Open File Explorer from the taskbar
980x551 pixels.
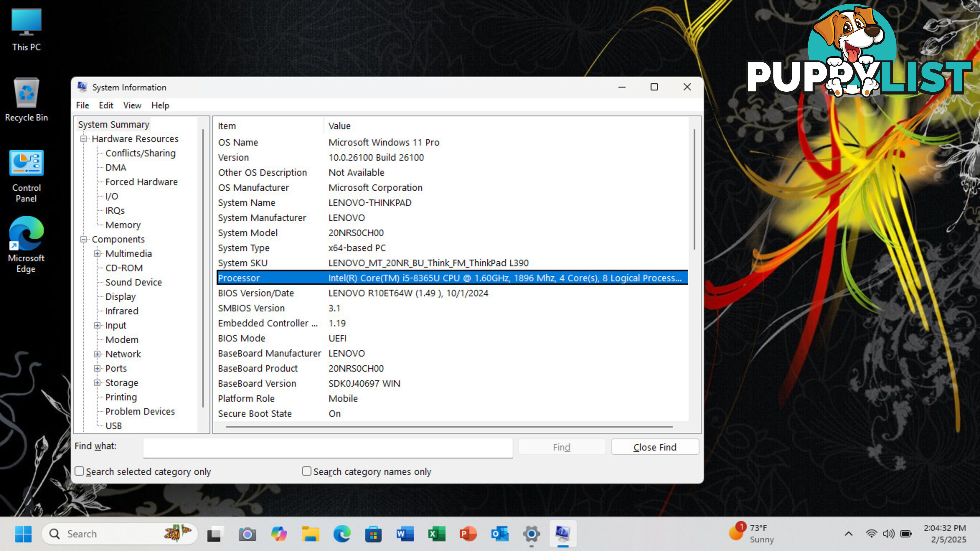pyautogui.click(x=310, y=534)
